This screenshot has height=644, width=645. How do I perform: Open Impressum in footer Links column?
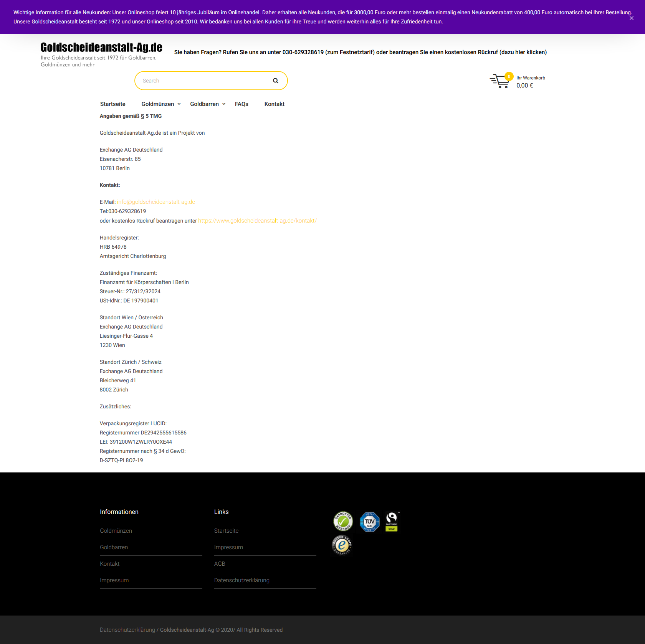point(228,547)
